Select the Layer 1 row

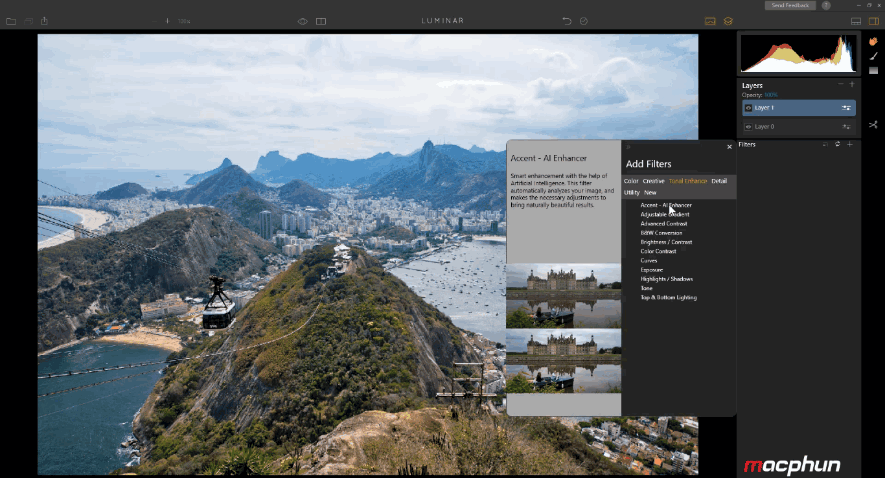pyautogui.click(x=799, y=108)
